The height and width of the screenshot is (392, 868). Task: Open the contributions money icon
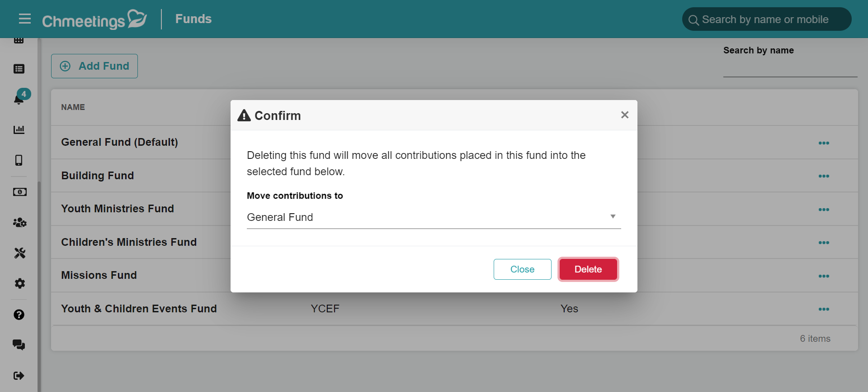pyautogui.click(x=19, y=192)
